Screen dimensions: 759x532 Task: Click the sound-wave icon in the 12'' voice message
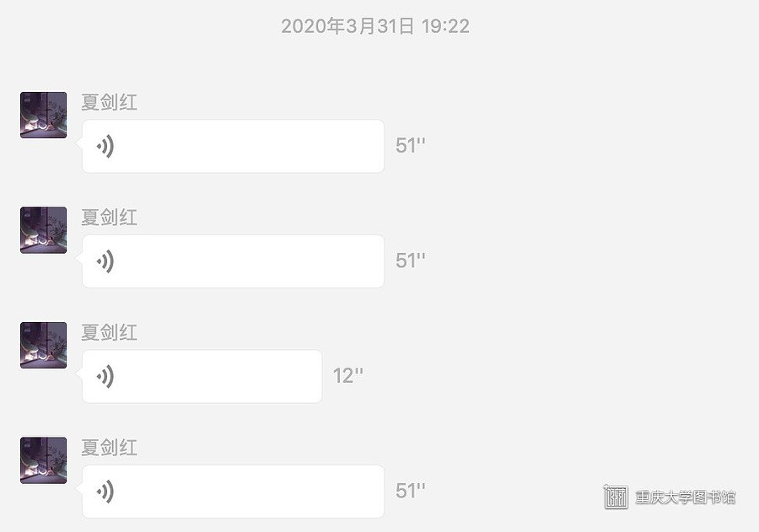105,377
